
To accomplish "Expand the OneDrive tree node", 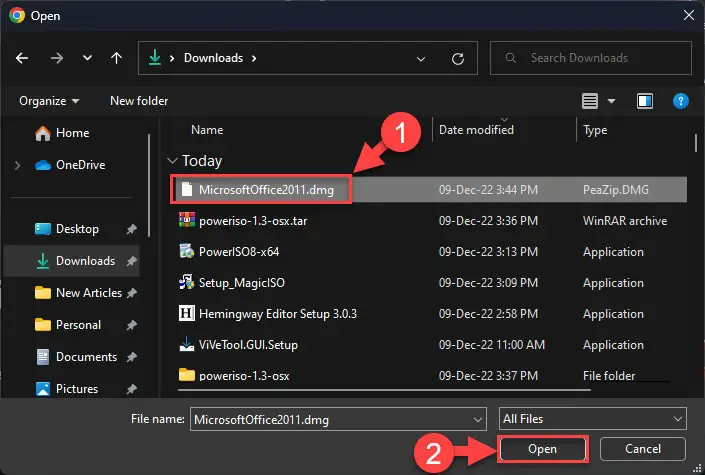I will tap(18, 165).
